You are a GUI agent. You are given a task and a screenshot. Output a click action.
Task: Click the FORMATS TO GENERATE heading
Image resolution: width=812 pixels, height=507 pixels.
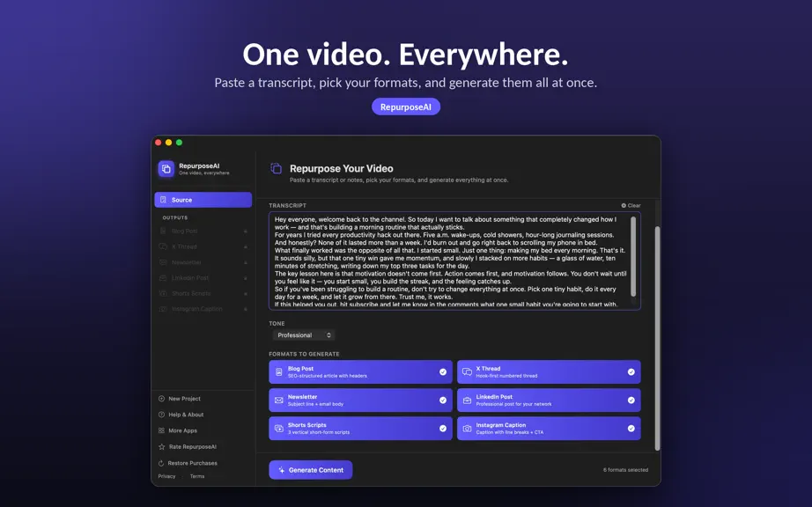click(304, 355)
